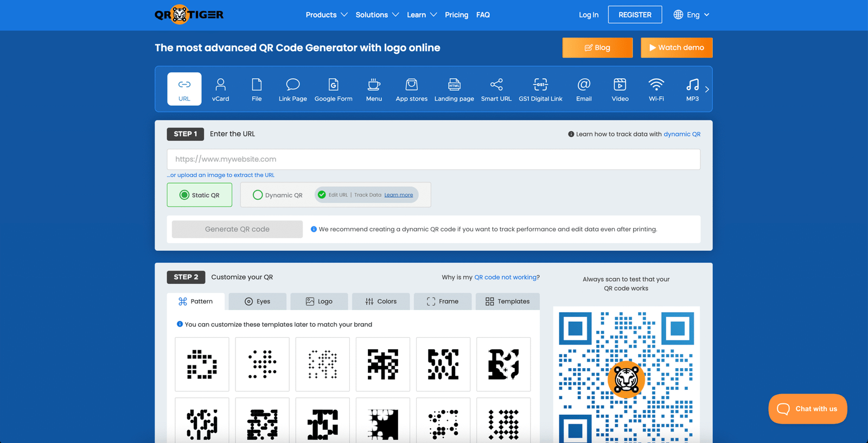Viewport: 868px width, 443px height.
Task: Select the Smart URL QR type
Action: 496,89
